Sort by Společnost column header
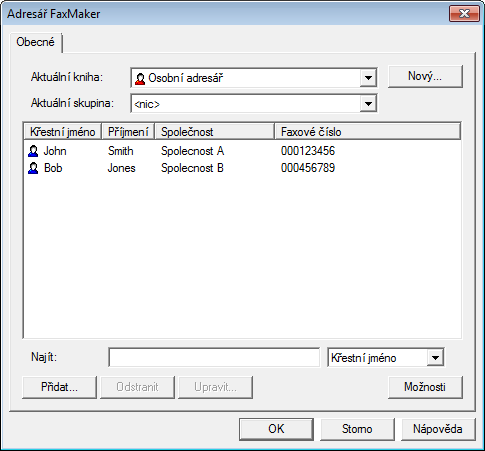Screen dimensions: 485x451 click(215, 132)
